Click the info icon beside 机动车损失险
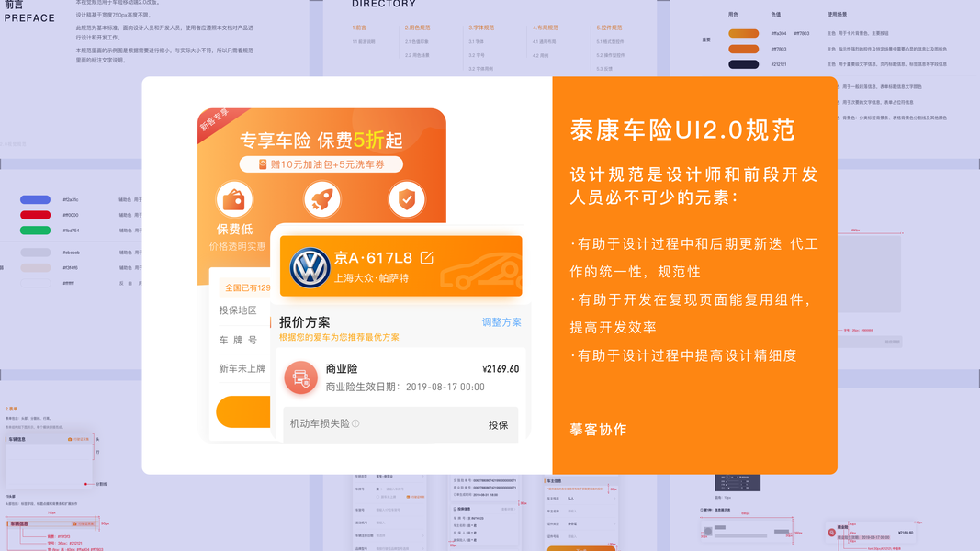980x551 pixels. click(355, 423)
